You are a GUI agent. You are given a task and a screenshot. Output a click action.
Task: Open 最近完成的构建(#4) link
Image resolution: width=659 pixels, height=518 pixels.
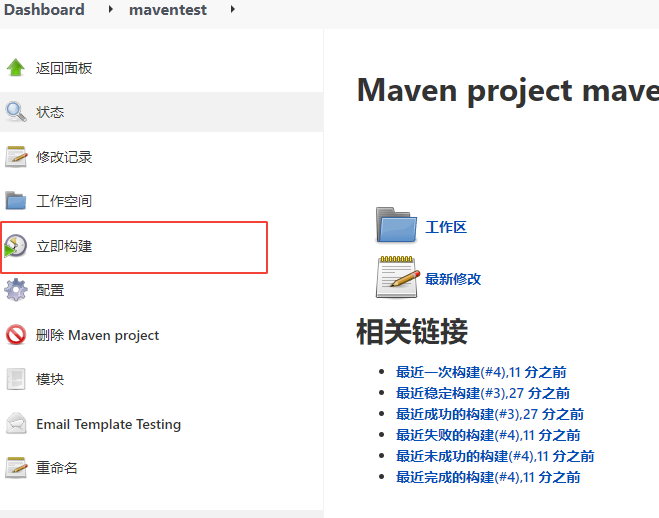(488, 477)
